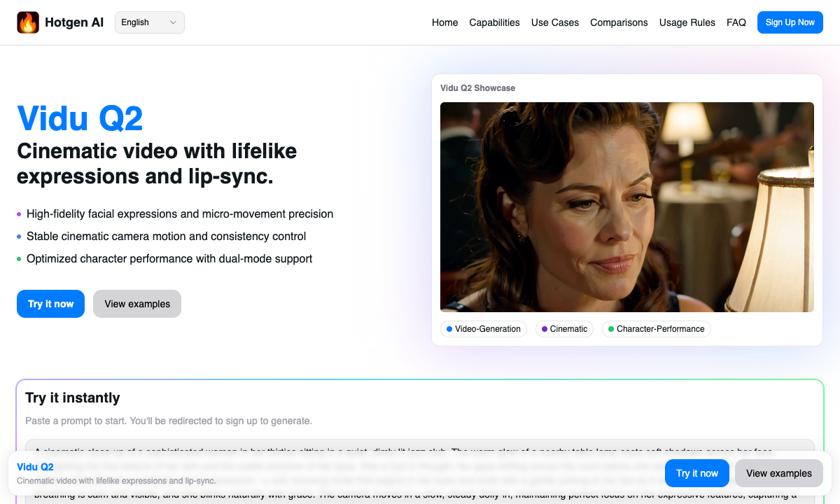Click the purple bullet beside high-fidelity expressions feature

pos(19,214)
